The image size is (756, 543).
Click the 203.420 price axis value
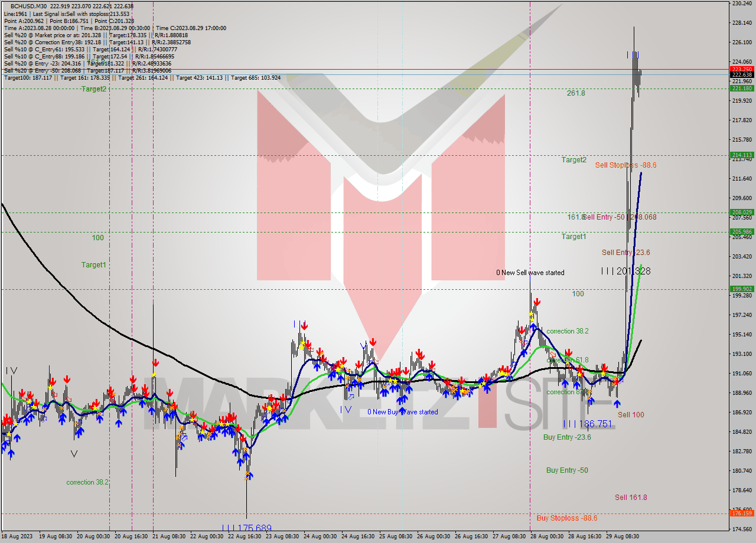pyautogui.click(x=741, y=257)
